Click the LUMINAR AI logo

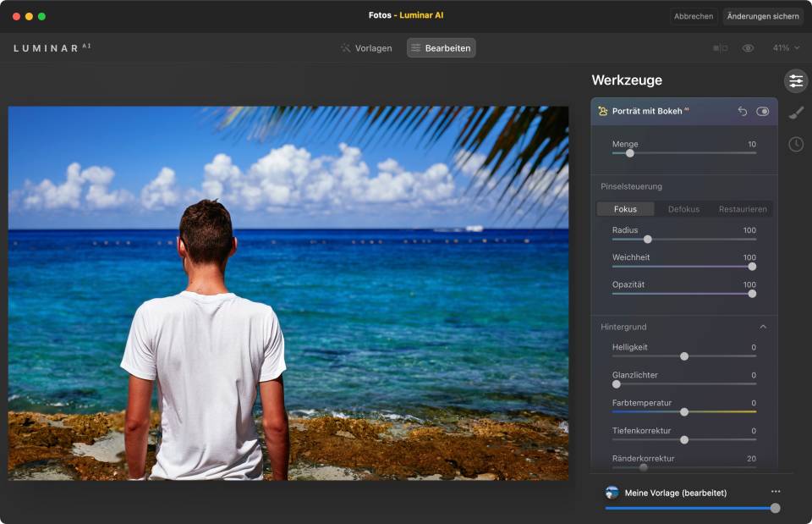click(52, 47)
